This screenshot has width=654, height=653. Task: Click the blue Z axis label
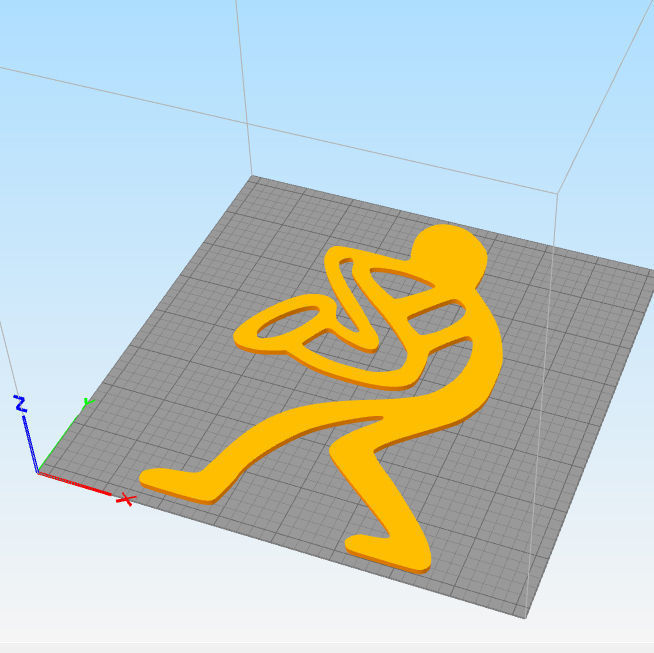click(x=20, y=404)
